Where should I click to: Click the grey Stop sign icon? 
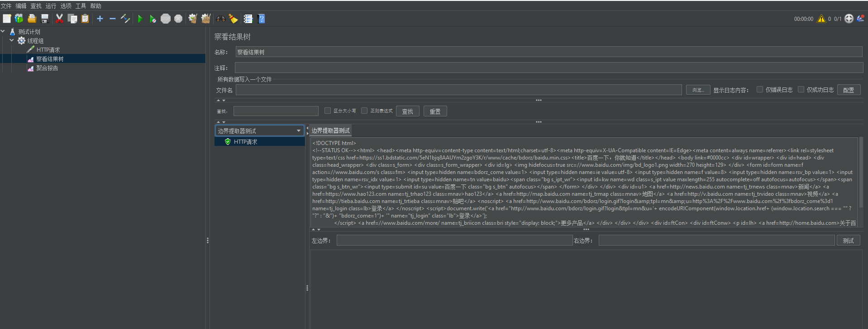click(x=166, y=19)
